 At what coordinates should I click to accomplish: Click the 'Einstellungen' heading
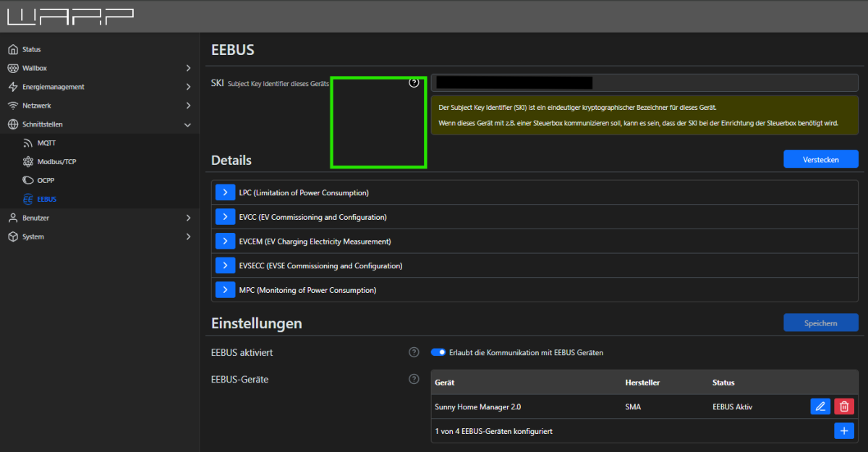257,323
